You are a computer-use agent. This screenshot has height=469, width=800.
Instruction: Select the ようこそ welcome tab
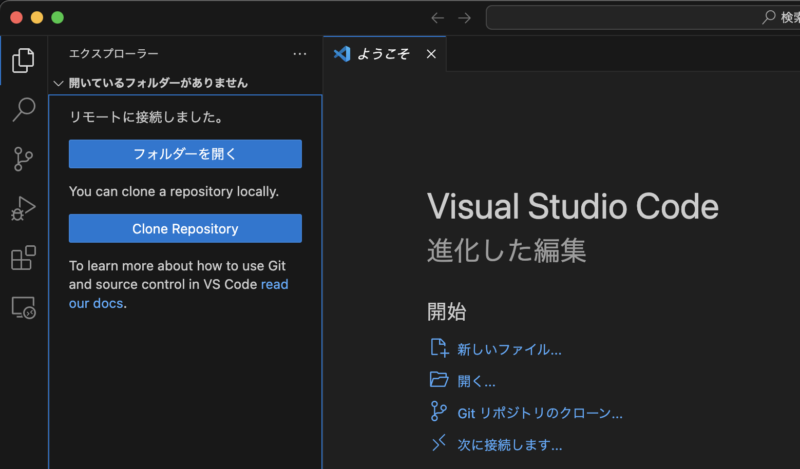coord(385,54)
